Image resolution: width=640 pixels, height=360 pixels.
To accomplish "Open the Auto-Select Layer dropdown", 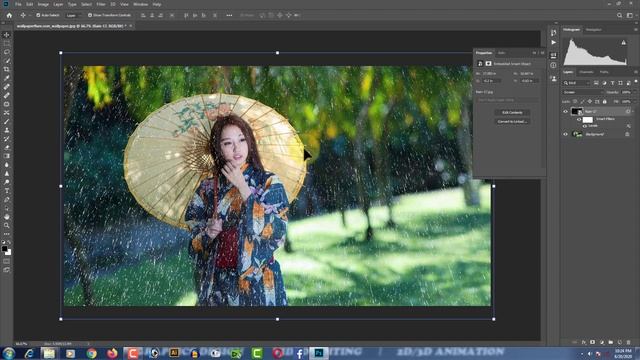I will pos(72,16).
